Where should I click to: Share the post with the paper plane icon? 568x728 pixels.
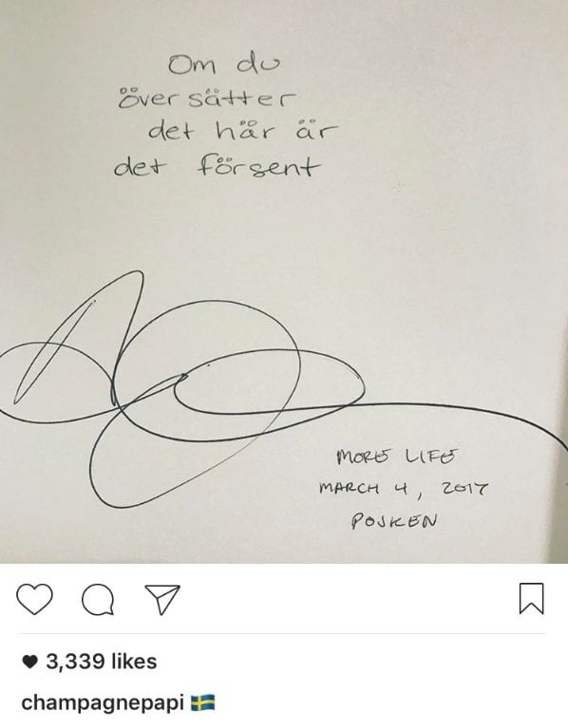click(162, 600)
